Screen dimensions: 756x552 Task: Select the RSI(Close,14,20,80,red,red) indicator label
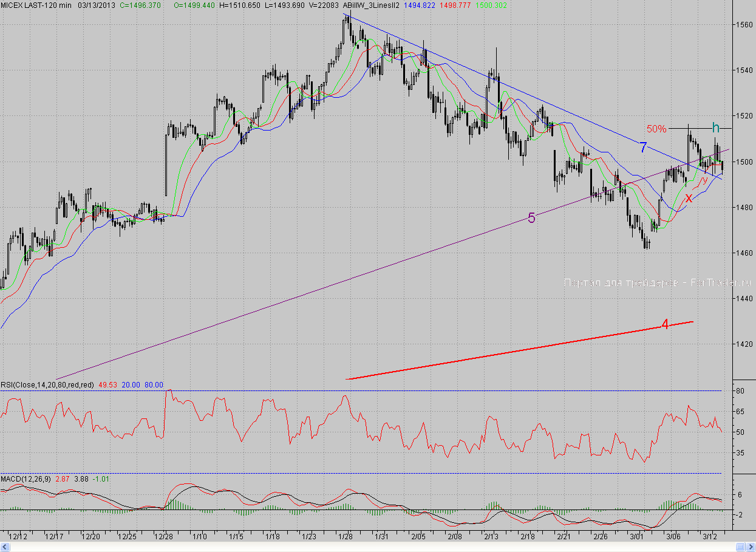[x=47, y=384]
